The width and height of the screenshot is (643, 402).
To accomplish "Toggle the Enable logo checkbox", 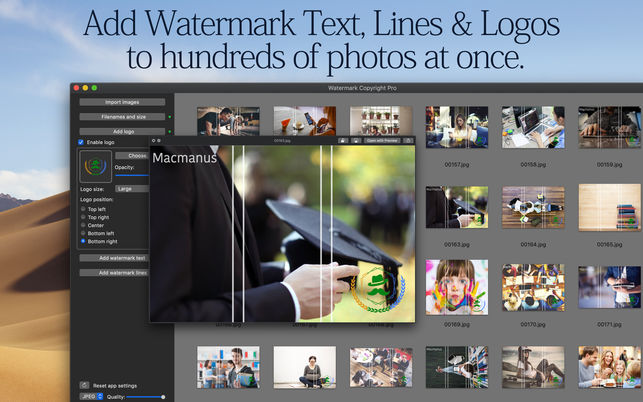I will (81, 142).
